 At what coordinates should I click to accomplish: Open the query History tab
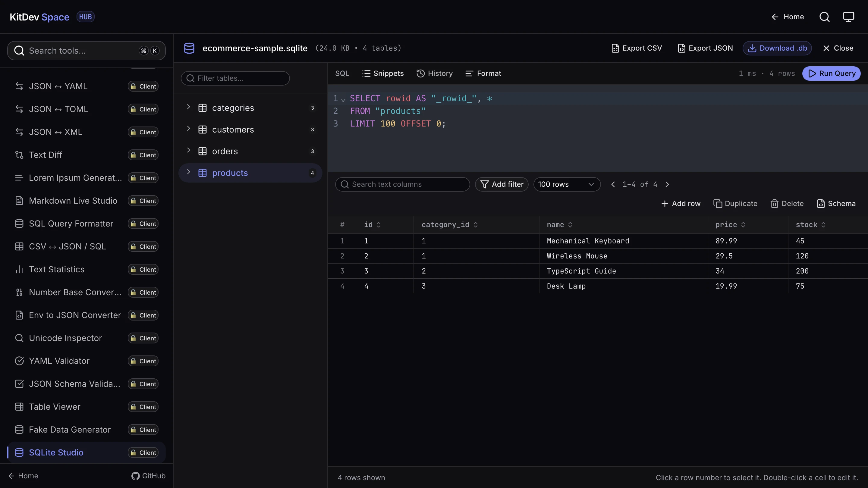point(434,74)
